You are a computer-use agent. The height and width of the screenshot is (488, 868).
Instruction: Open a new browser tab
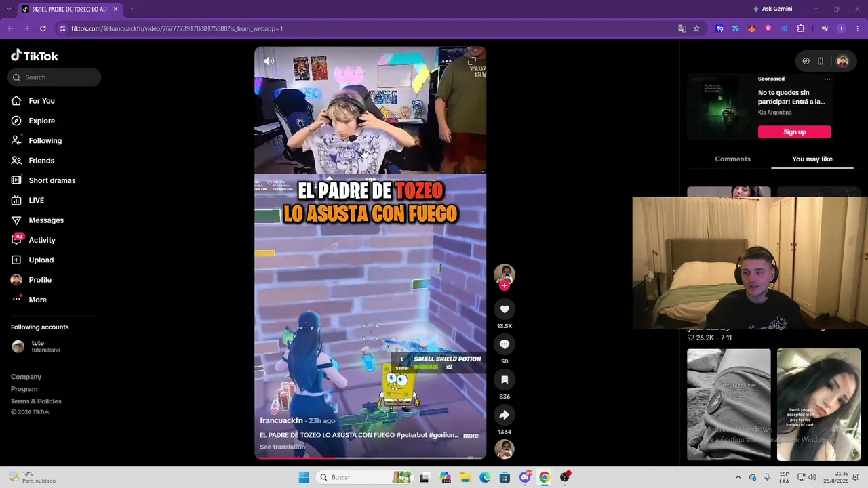click(132, 9)
